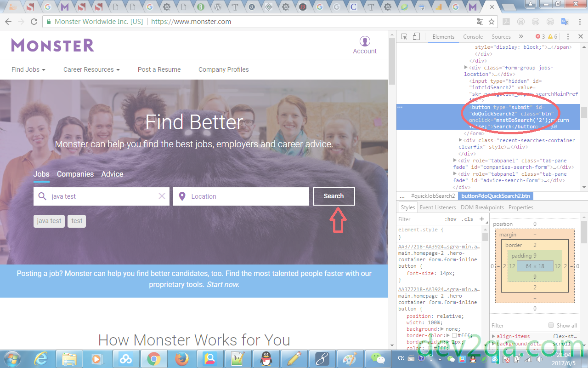Viewport: 588px width, 368px height.
Task: Toggle the .cls element classes button
Action: click(467, 219)
